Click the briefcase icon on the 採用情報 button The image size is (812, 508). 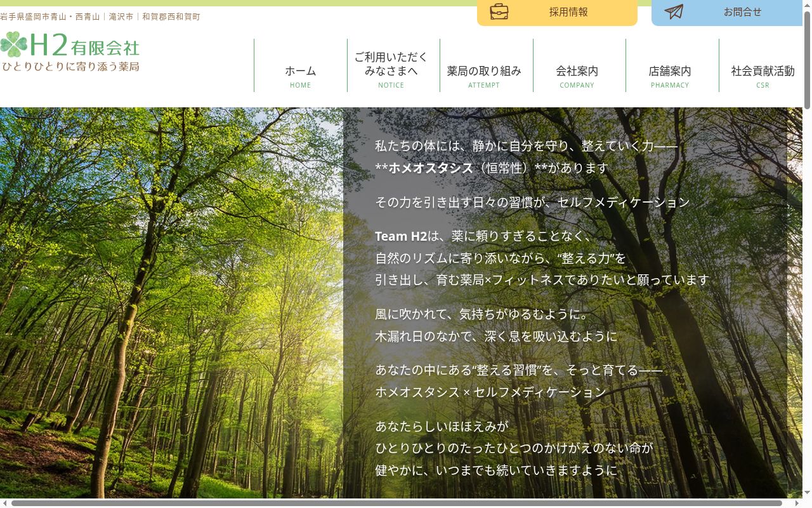(499, 11)
